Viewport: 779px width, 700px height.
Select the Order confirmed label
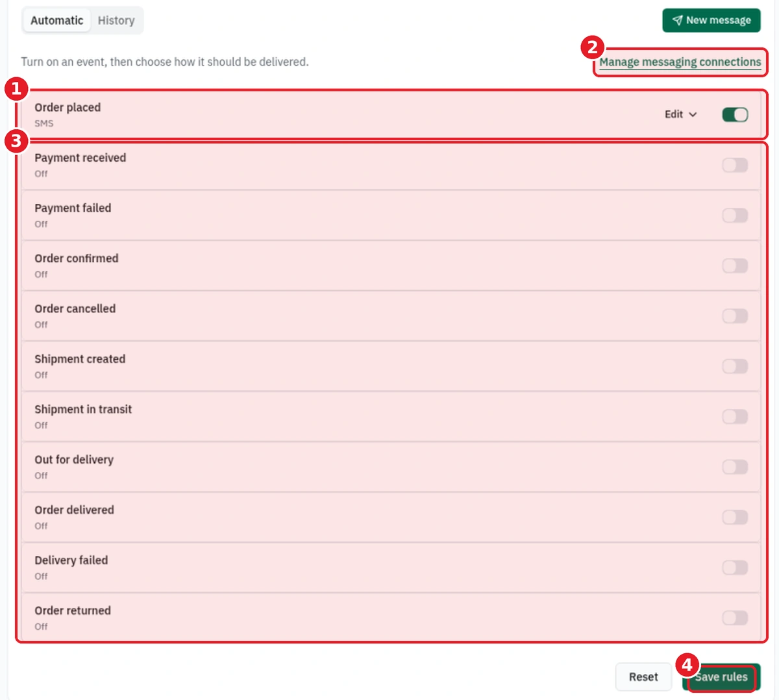pos(77,258)
